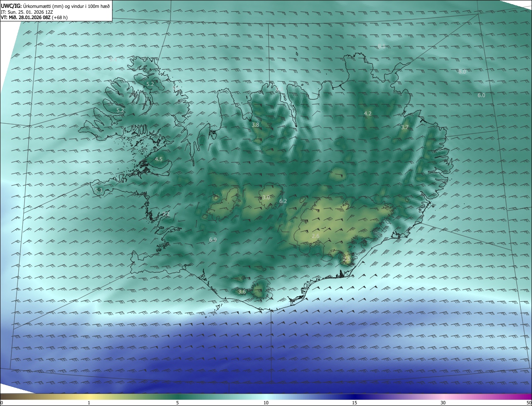This screenshot has width=532, height=406.
Task: Click the 50 tick on the color scale
Action: tap(529, 403)
